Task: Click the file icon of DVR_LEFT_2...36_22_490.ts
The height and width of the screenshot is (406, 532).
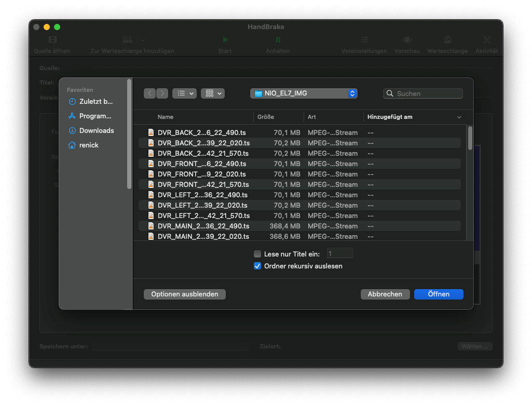Action: click(151, 195)
